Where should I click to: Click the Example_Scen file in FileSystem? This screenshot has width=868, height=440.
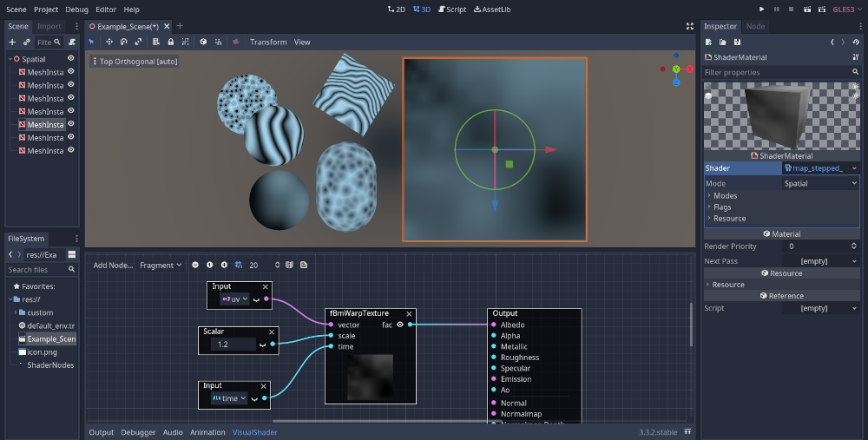(47, 338)
